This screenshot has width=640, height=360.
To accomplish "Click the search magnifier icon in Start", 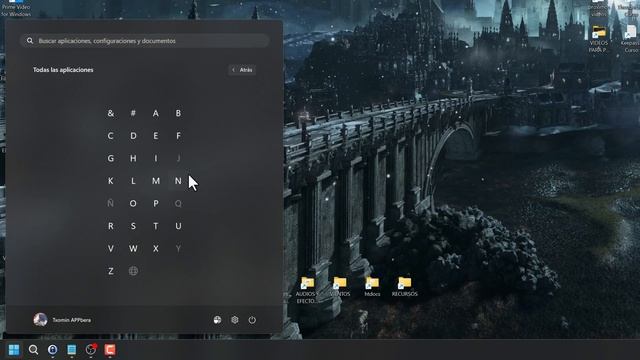I will (30, 41).
